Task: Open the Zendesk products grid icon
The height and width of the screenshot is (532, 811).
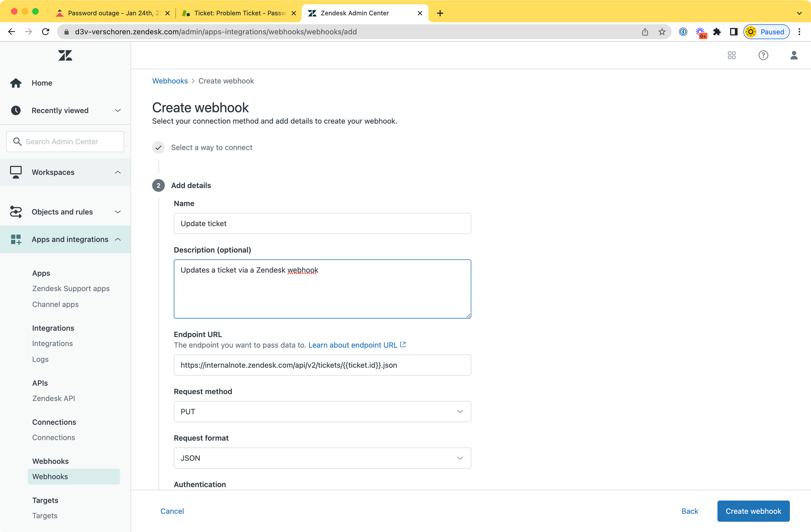Action: click(x=732, y=56)
